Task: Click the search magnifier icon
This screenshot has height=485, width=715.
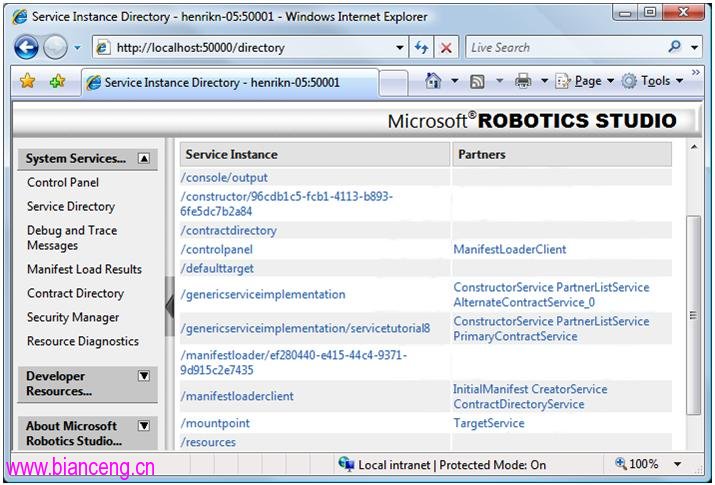Action: coord(674,46)
